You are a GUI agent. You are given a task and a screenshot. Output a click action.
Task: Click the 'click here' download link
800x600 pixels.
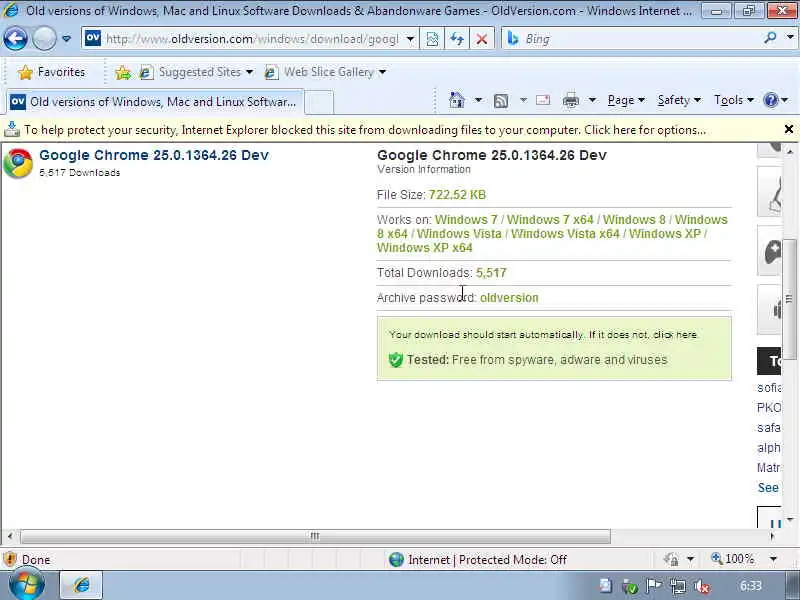(x=675, y=335)
